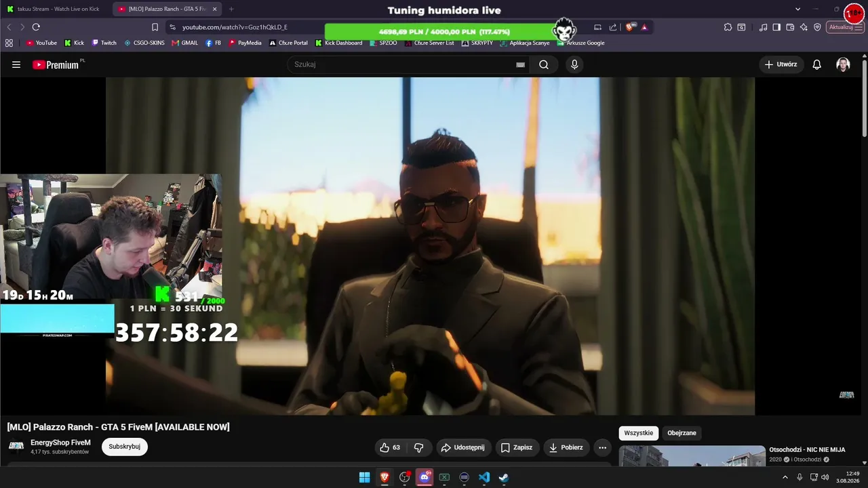
Task: Open Steam from the taskbar
Action: (504, 477)
